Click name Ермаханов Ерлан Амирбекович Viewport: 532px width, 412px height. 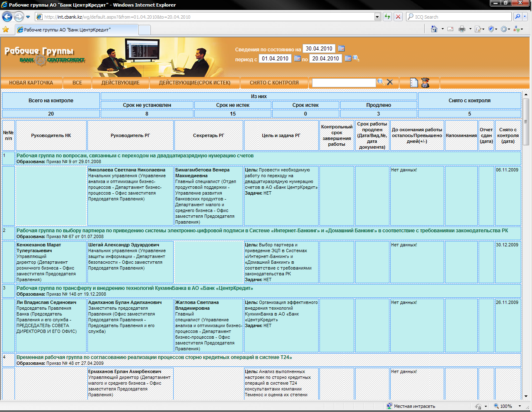pyautogui.click(x=125, y=371)
